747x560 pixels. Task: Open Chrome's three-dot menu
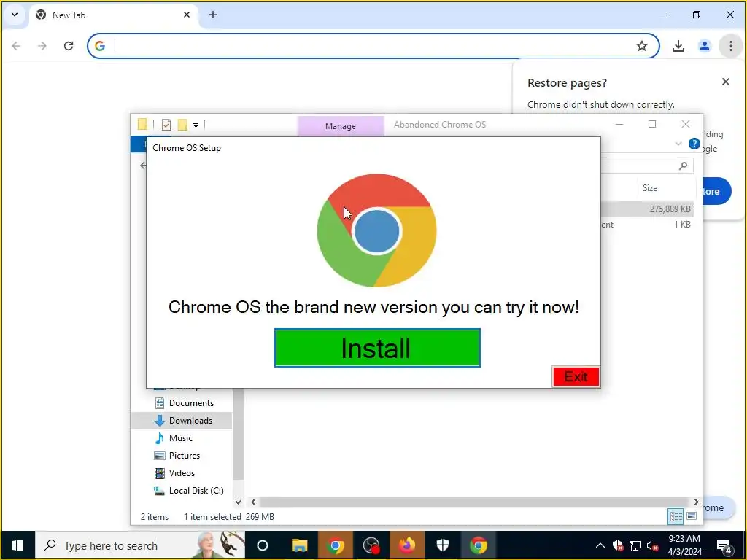pyautogui.click(x=730, y=46)
